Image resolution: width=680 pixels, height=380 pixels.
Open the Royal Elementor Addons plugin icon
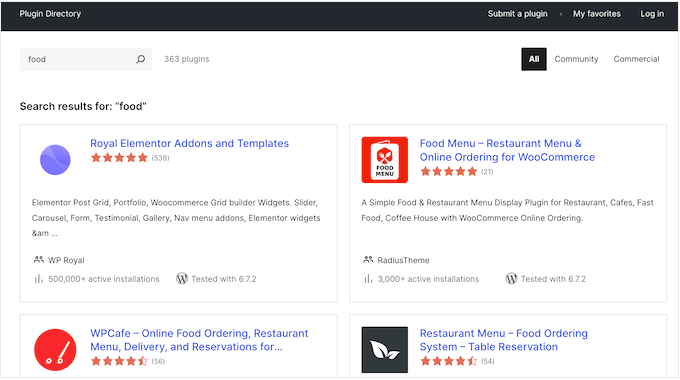(x=55, y=160)
